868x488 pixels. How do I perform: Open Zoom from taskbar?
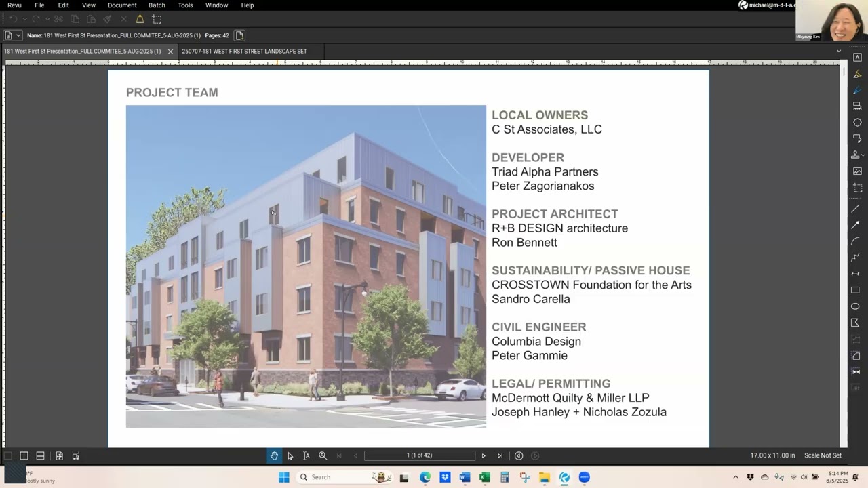pyautogui.click(x=585, y=477)
